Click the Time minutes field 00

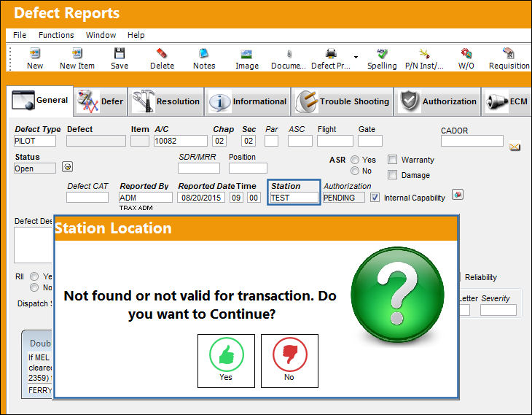click(254, 198)
